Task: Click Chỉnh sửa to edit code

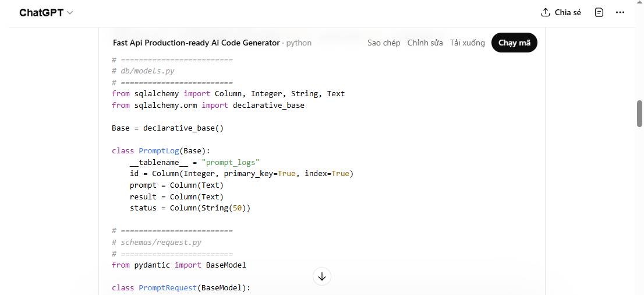Action: tap(425, 43)
